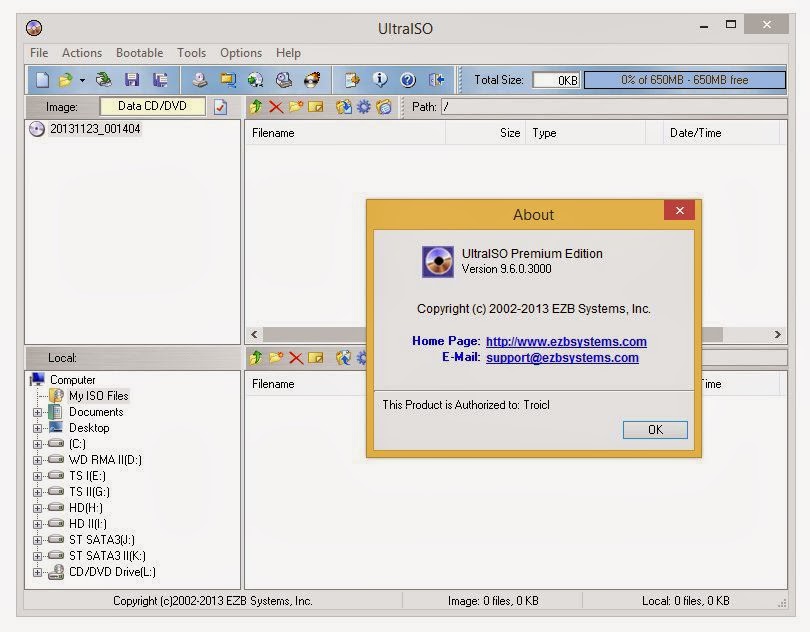
Task: Open the gear settings icon above file list
Action: (x=364, y=106)
